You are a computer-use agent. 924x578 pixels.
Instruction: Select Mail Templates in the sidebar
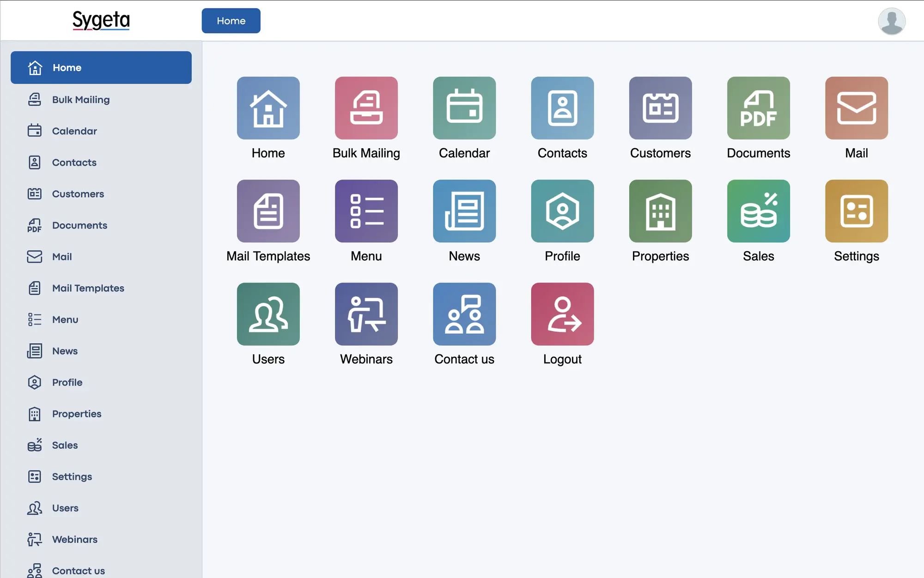pos(101,288)
